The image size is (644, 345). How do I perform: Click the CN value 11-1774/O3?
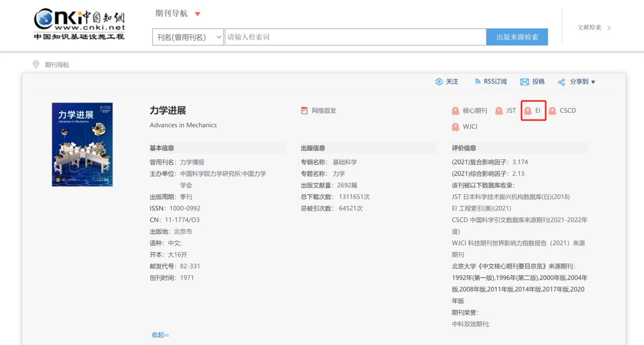[182, 220]
